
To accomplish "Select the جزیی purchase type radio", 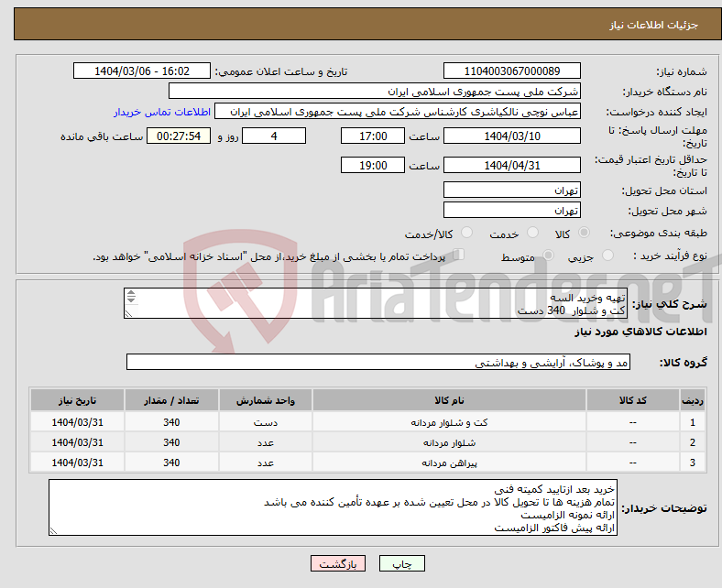I will (x=607, y=256).
